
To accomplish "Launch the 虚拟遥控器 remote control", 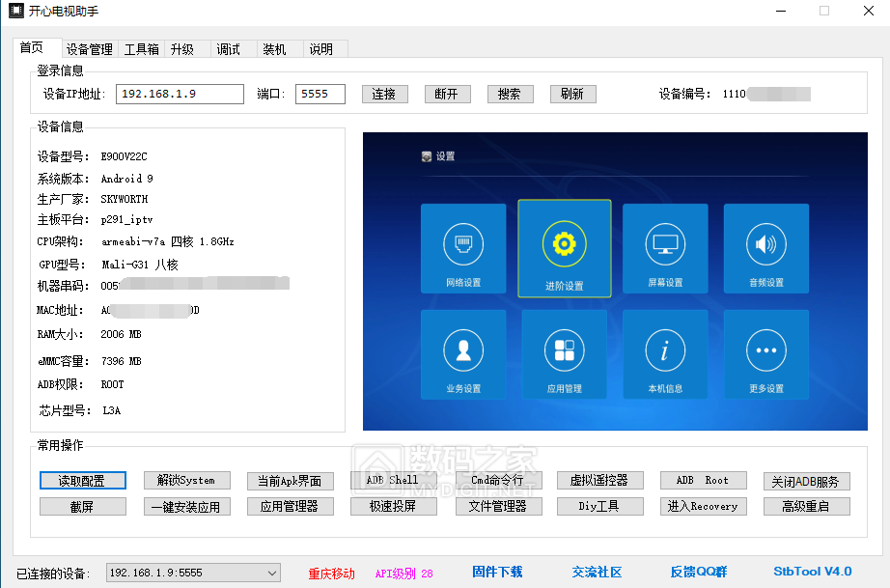I will (599, 480).
